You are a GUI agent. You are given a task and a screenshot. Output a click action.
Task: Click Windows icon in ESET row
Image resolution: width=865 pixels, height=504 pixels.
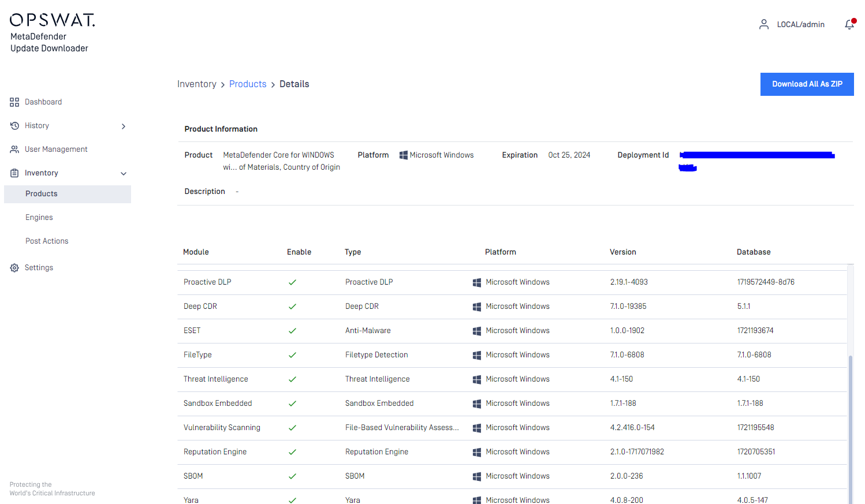pos(477,331)
